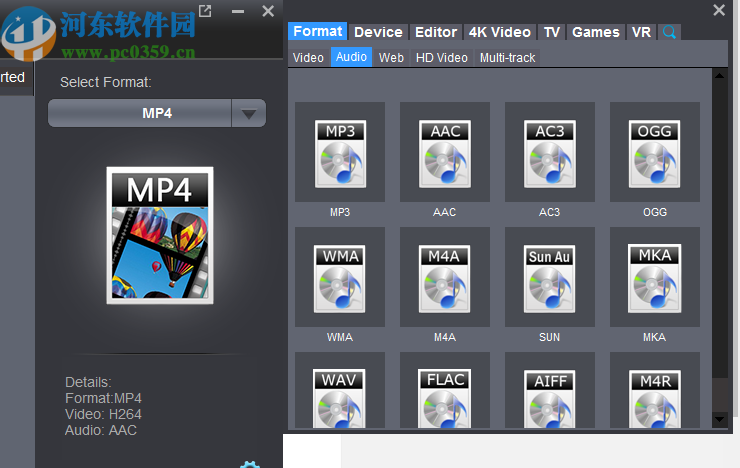Open the HD Video sub-tab
Screen dimensions: 740x468
[442, 58]
